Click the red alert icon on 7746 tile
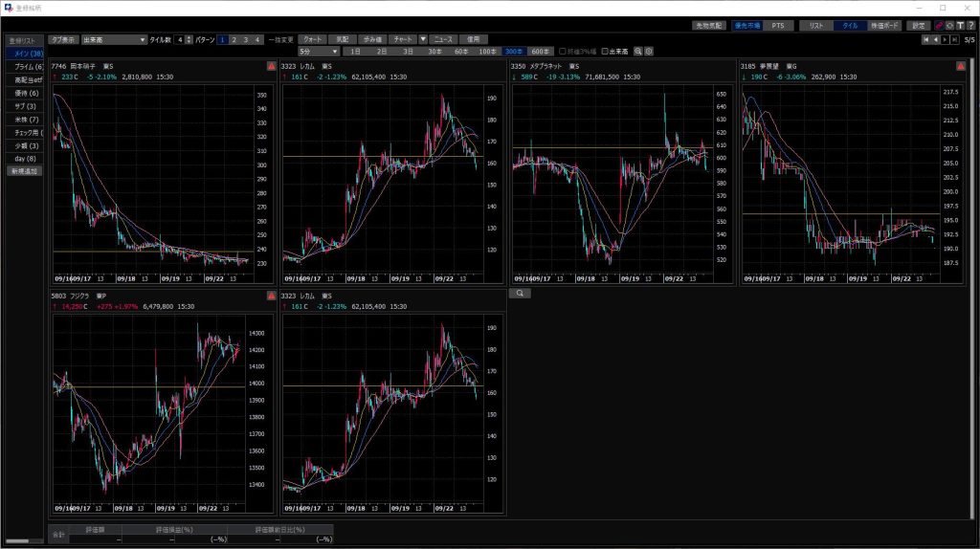Viewport: 980px width, 549px height. click(271, 66)
